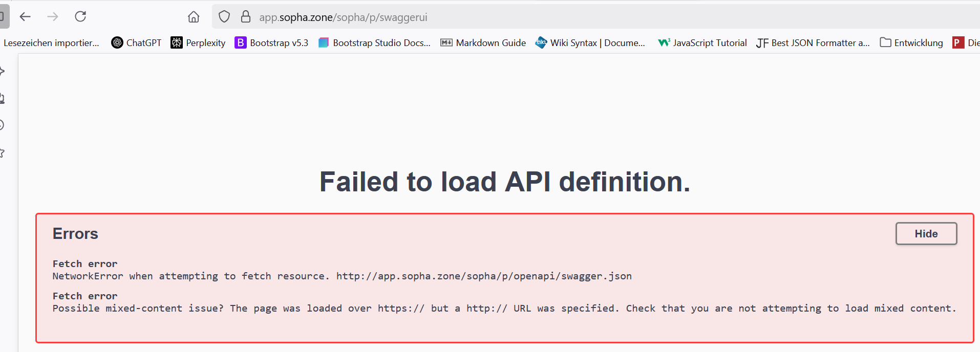The height and width of the screenshot is (352, 980).
Task: Open the Best JSON Formatter bookmark
Action: point(813,43)
